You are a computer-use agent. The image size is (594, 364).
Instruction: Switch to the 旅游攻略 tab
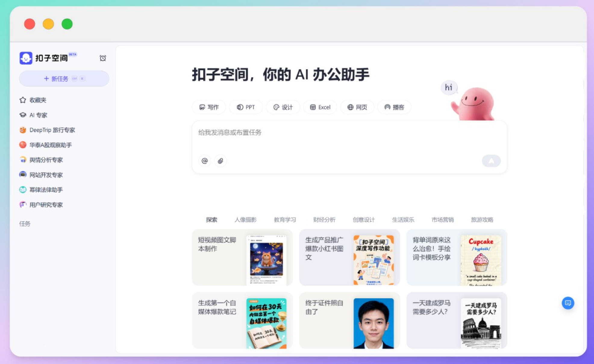pyautogui.click(x=482, y=220)
